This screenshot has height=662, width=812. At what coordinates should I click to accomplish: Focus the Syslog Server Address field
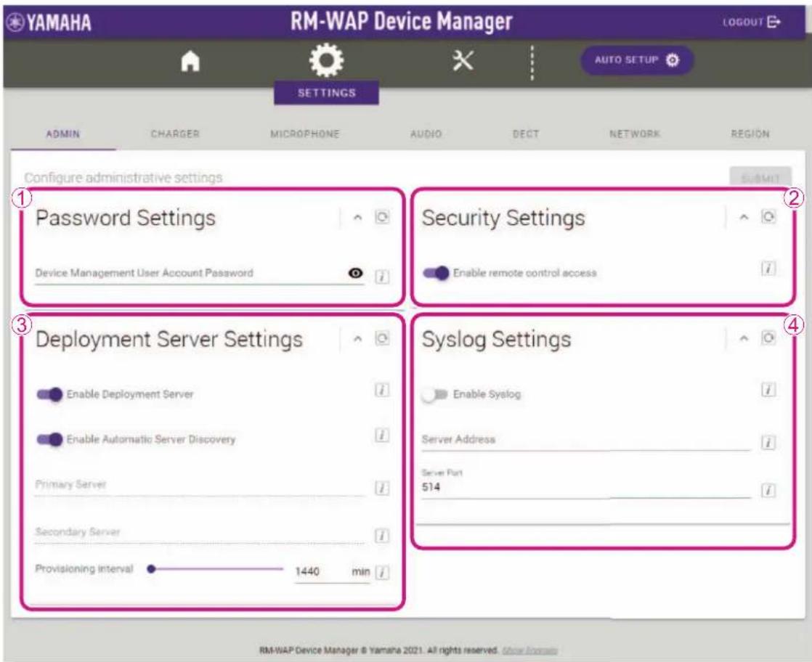pos(585,439)
